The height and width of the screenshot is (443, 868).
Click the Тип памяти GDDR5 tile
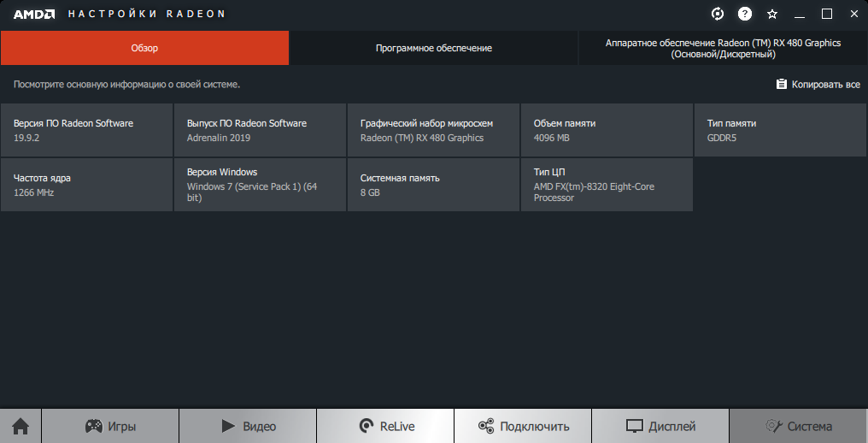781,130
